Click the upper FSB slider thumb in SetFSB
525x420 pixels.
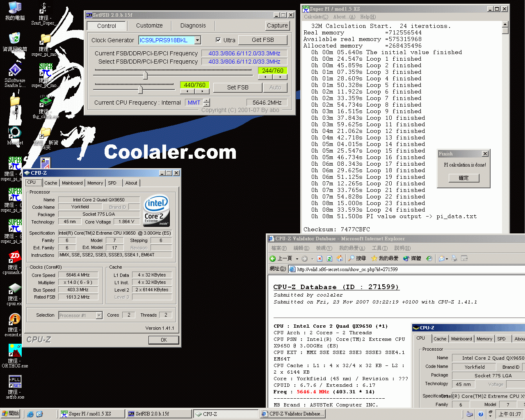pyautogui.click(x=145, y=75)
